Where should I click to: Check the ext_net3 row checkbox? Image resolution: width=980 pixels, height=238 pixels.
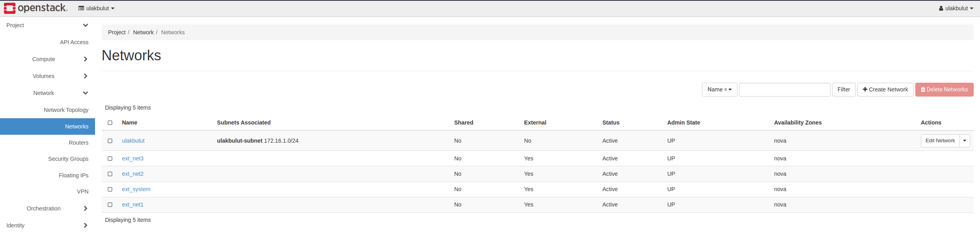(110, 158)
